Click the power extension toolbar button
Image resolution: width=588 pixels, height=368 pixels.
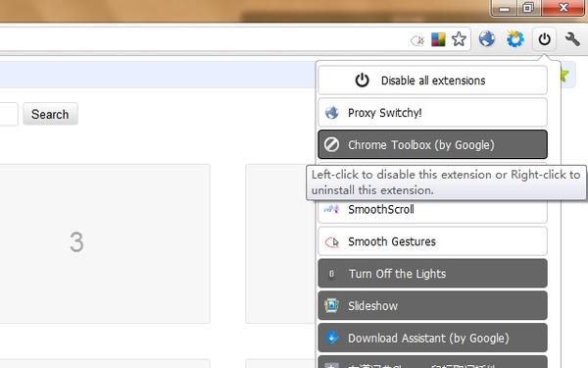544,38
